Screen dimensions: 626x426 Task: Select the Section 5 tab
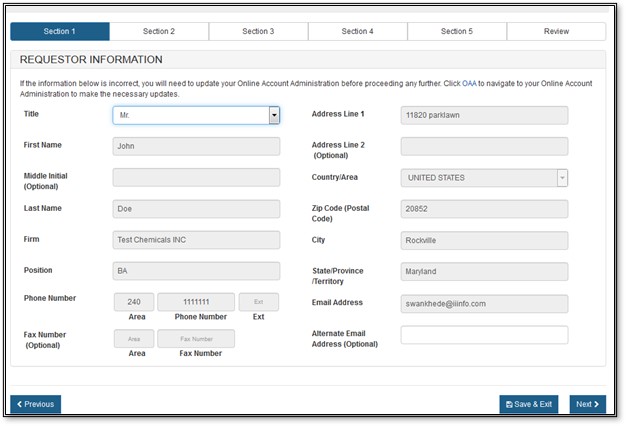pos(456,32)
